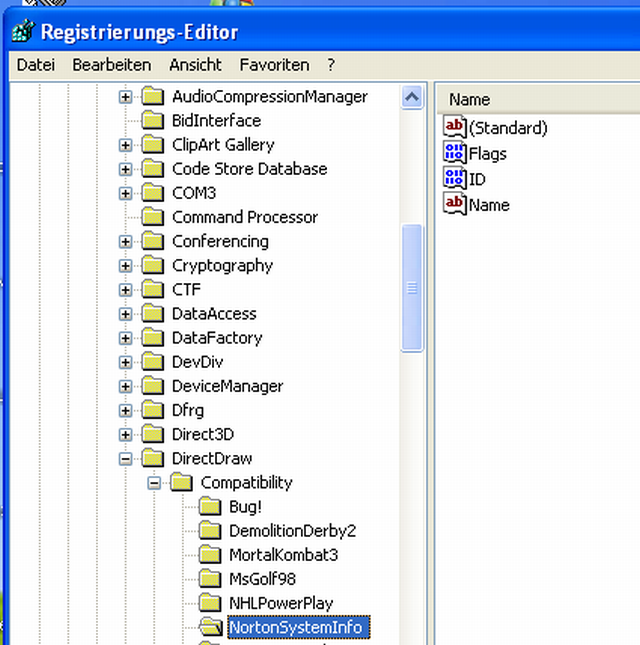Select the Flags value entry
Image resolution: width=640 pixels, height=645 pixels.
pyautogui.click(x=487, y=154)
